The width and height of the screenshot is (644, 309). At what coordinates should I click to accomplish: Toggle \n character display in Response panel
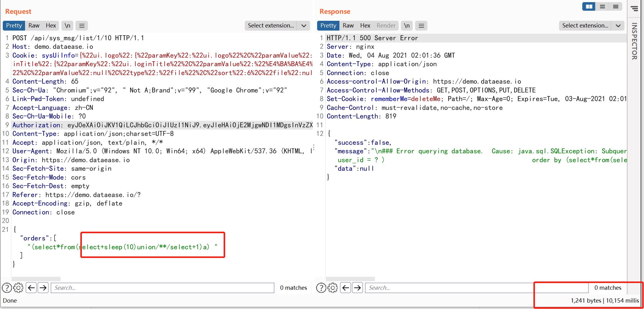[x=407, y=25]
